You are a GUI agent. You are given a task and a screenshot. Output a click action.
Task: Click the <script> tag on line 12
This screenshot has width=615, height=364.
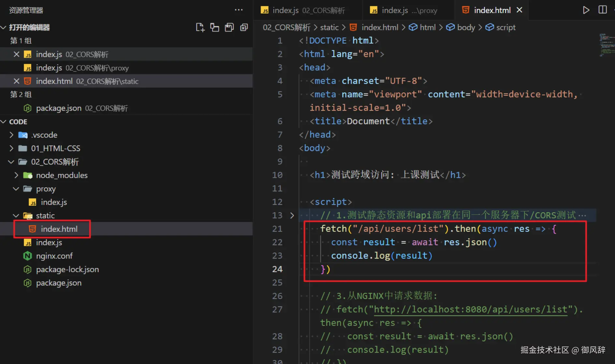click(x=331, y=202)
